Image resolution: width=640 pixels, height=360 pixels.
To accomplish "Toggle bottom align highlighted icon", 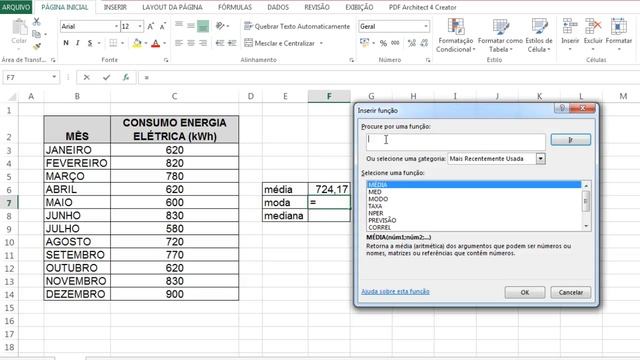I will point(203,26).
